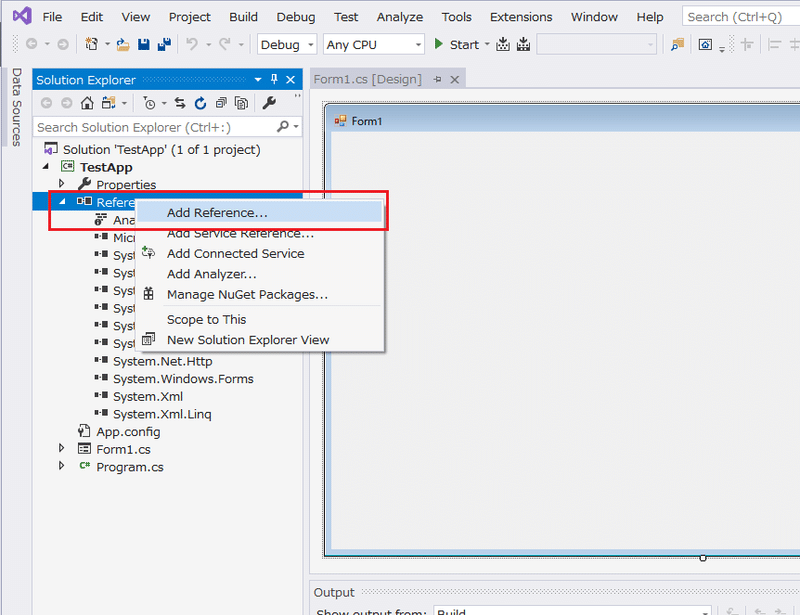Viewport: 800px width, 615px height.
Task: Open the Analyze menu
Action: 399,17
